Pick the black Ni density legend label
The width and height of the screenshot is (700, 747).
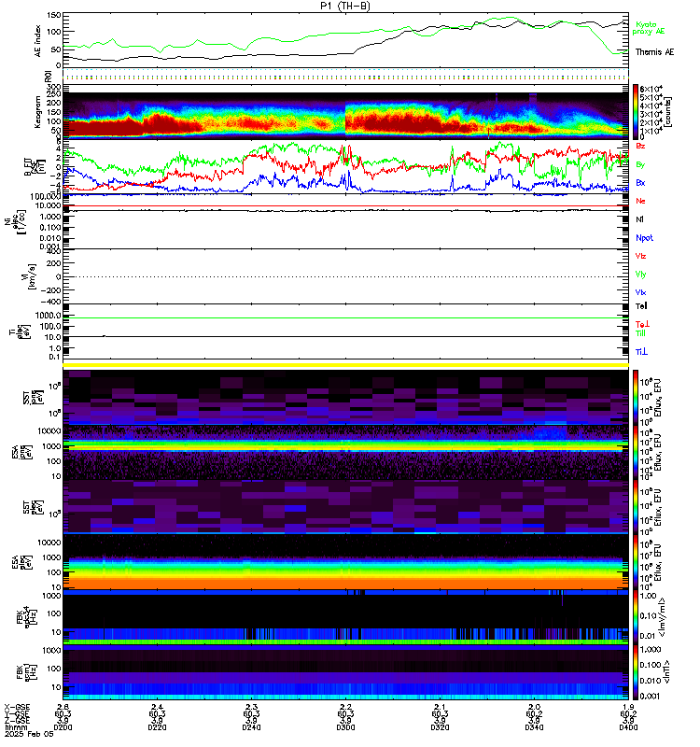click(x=639, y=219)
